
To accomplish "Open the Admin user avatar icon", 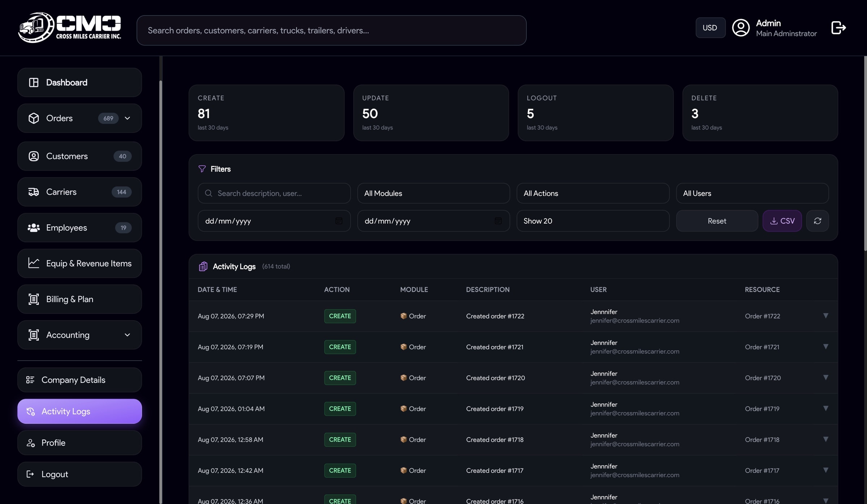I will click(741, 28).
